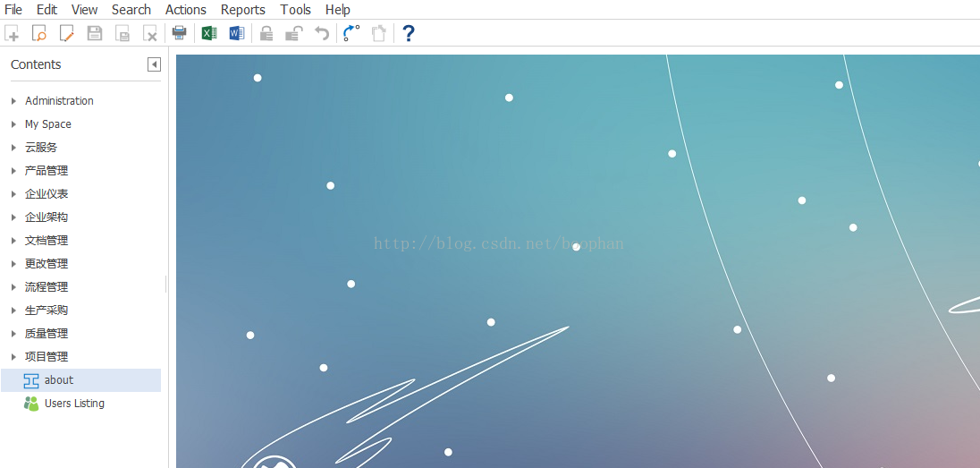Open the View menu
The width and height of the screenshot is (980, 468).
click(84, 9)
